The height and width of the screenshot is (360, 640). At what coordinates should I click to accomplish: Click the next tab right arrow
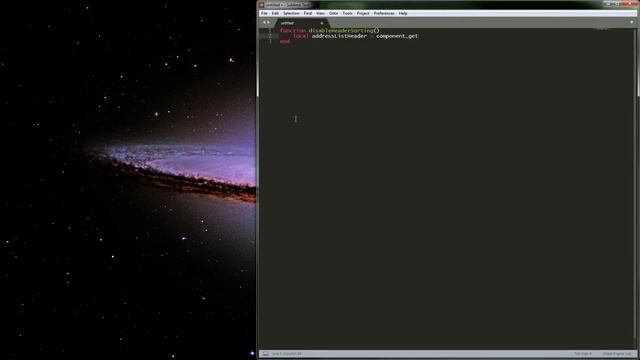[268, 23]
